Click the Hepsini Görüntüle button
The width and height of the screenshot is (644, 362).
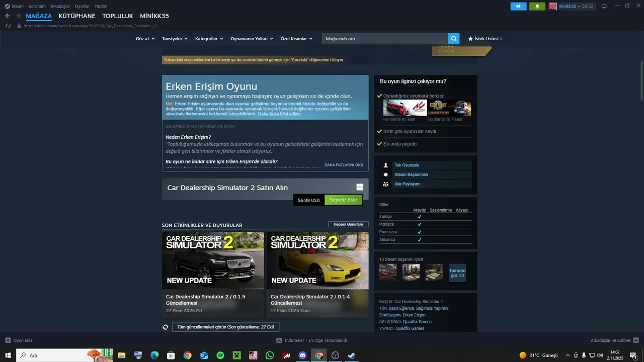click(348, 224)
